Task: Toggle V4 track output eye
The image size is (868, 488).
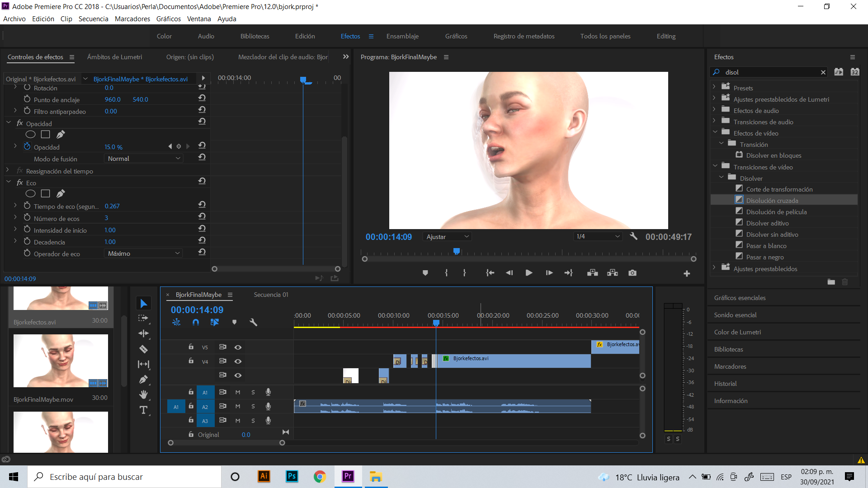Action: coord(238,361)
